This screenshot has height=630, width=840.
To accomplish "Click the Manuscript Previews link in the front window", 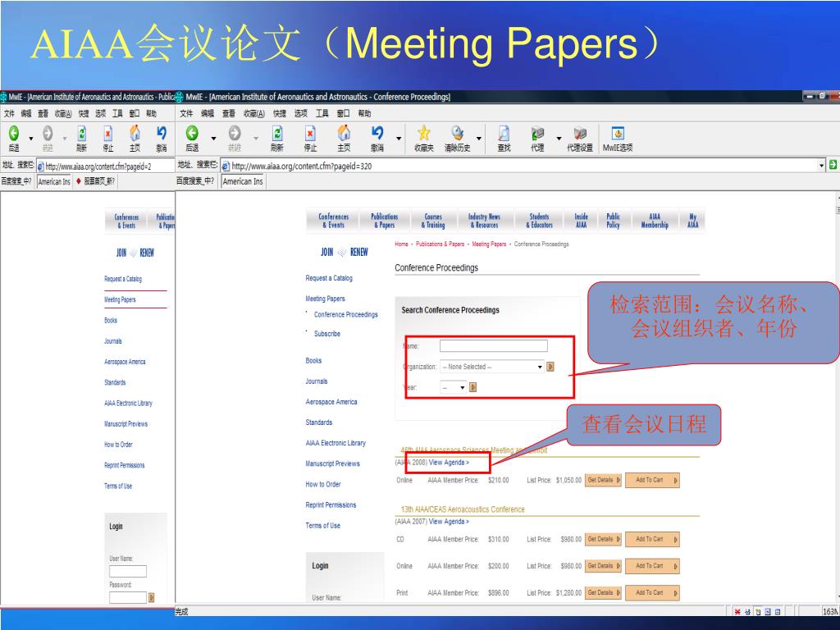I will (332, 463).
